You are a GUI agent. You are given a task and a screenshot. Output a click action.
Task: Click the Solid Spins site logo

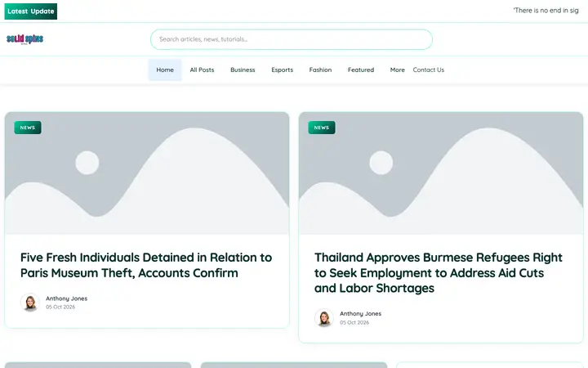point(24,39)
